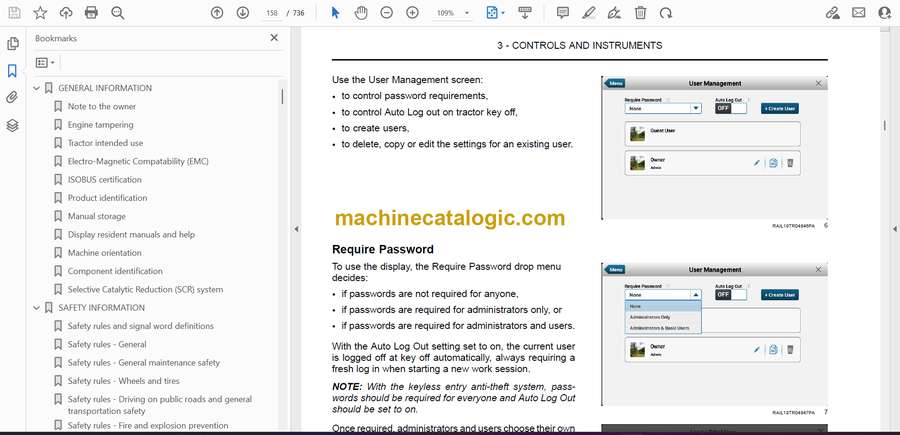Click the page number field showing 158
This screenshot has width=900, height=435.
pyautogui.click(x=273, y=13)
